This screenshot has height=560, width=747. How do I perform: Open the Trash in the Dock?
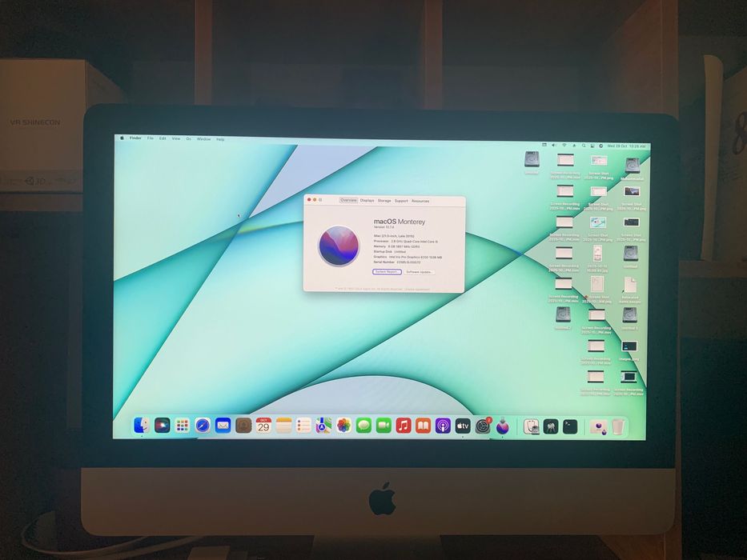tap(618, 426)
